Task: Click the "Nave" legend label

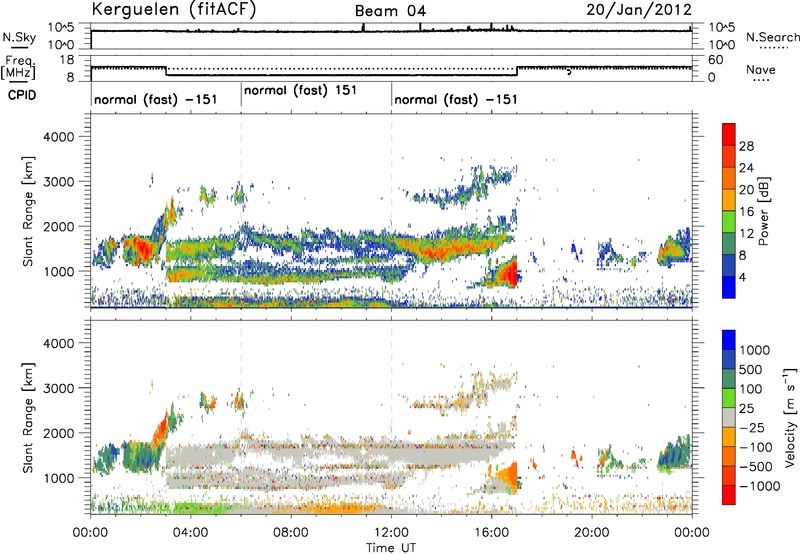Action: (x=761, y=69)
